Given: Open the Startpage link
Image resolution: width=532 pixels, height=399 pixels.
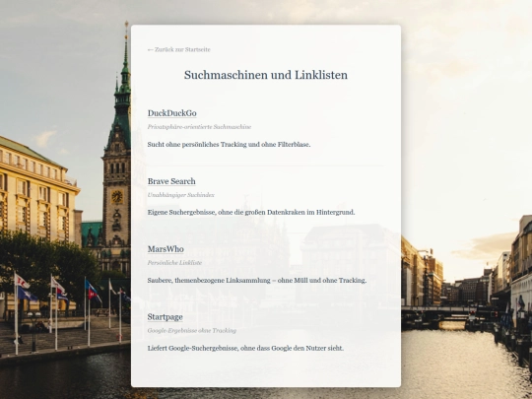Looking at the screenshot, I should pyautogui.click(x=166, y=317).
